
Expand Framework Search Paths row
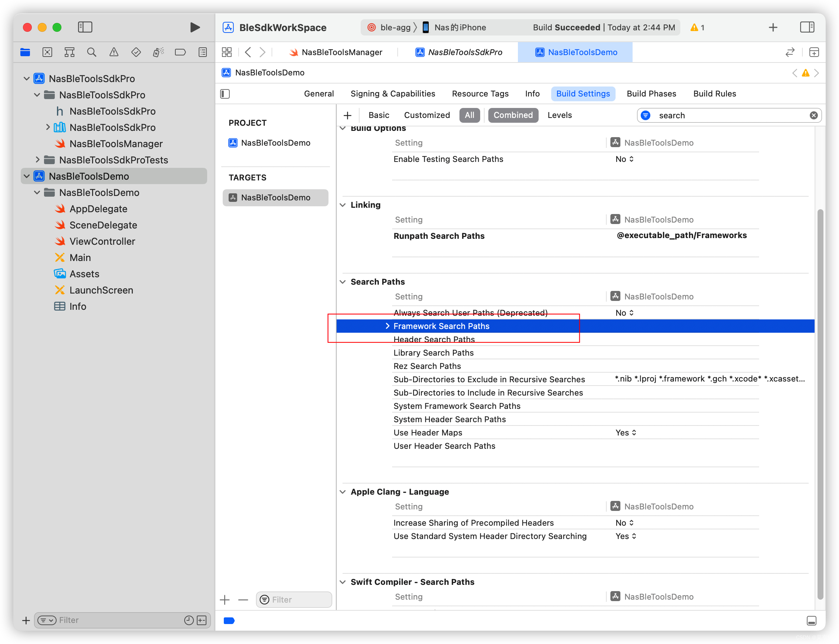[x=387, y=326]
